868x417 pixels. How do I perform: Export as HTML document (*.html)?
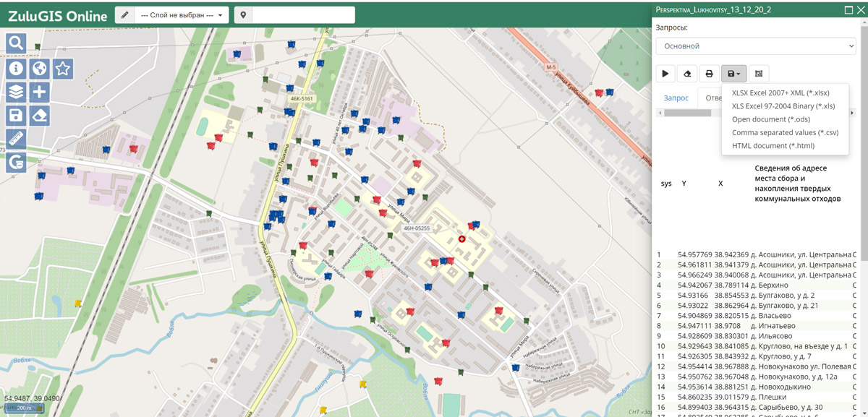pyautogui.click(x=773, y=145)
